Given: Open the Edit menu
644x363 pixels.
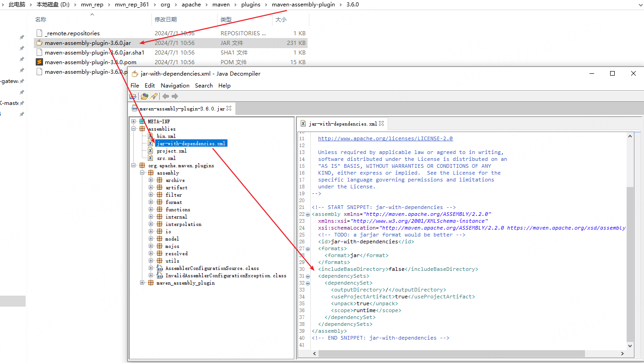Looking at the screenshot, I should tap(150, 85).
